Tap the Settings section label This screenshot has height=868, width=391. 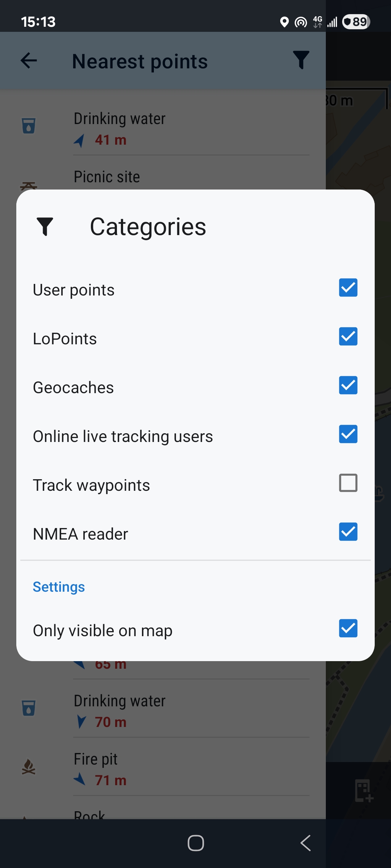[59, 587]
